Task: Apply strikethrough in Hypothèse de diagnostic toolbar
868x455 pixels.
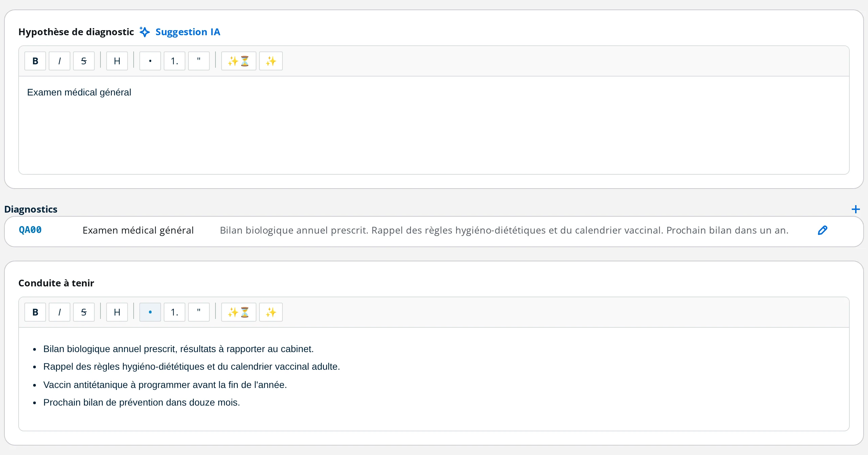Action: 84,61
